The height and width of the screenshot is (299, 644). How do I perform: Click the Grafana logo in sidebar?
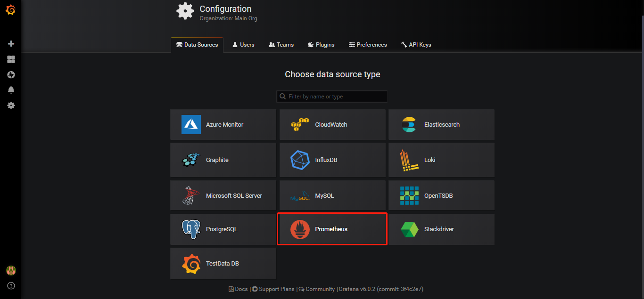pyautogui.click(x=10, y=10)
